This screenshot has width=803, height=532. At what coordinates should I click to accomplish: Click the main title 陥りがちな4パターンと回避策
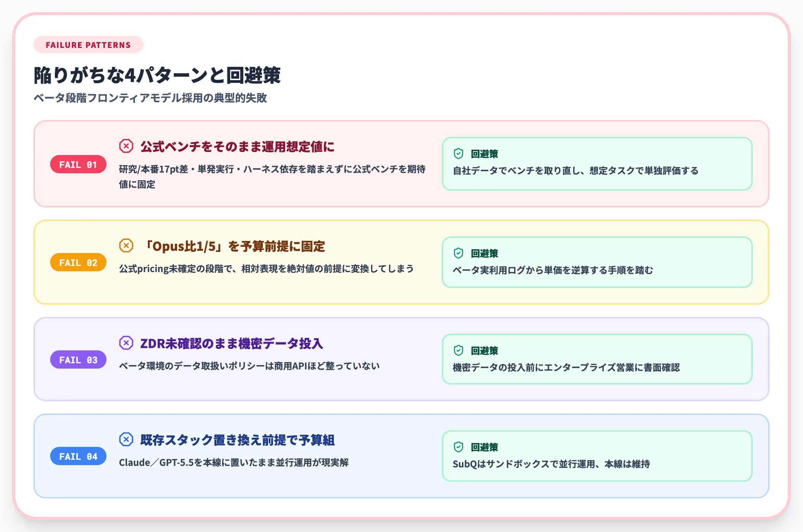click(157, 75)
